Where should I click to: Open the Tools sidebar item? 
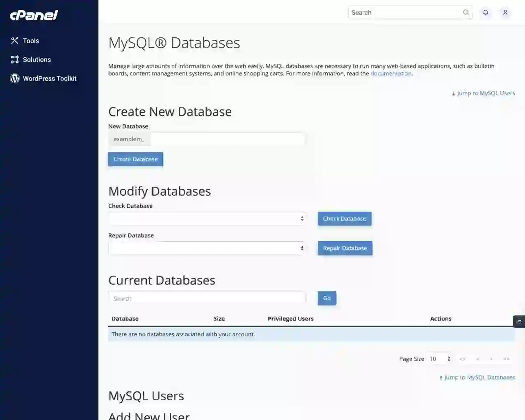(x=25, y=41)
